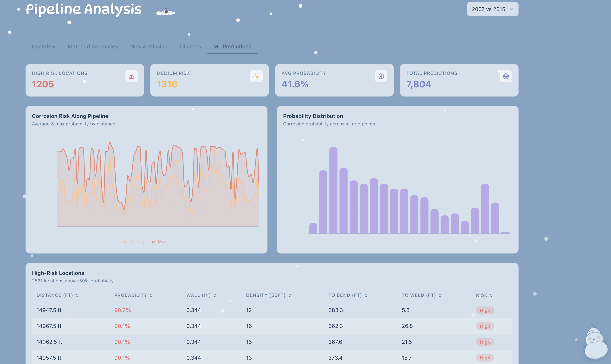Open the Clusters tab
The height and width of the screenshot is (364, 611).
190,47
